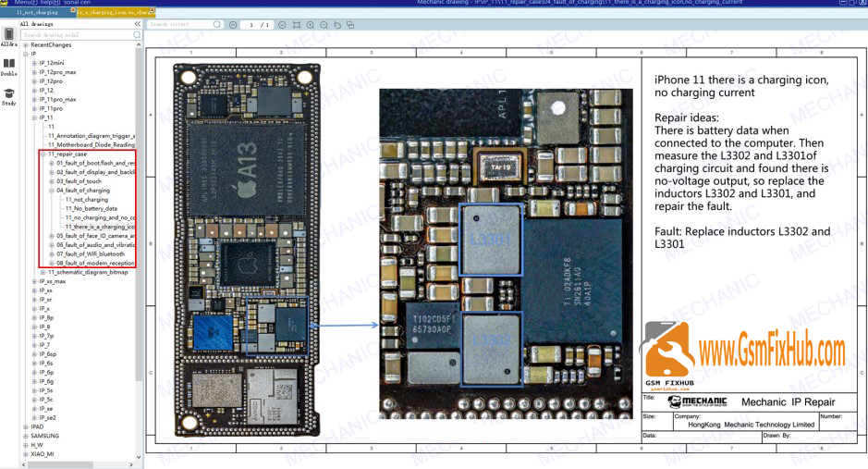This screenshot has height=469, width=868.
Task: Select the IP_11pro_max tree item
Action: tap(57, 100)
